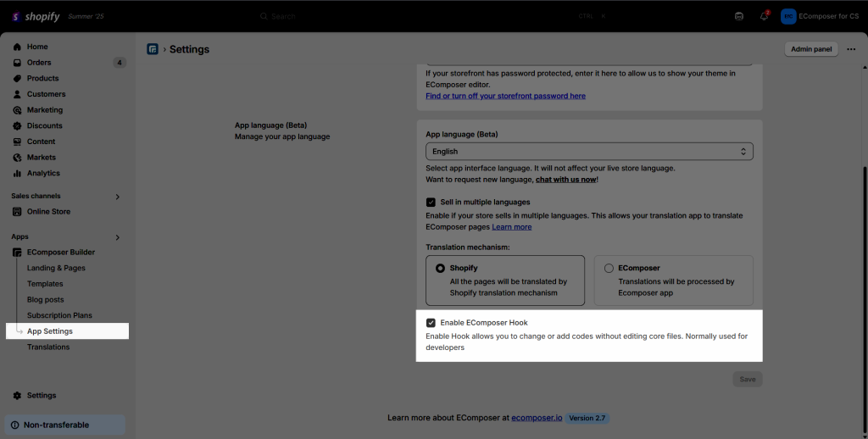
Task: Click the Non-transferable badge
Action: click(x=65, y=425)
